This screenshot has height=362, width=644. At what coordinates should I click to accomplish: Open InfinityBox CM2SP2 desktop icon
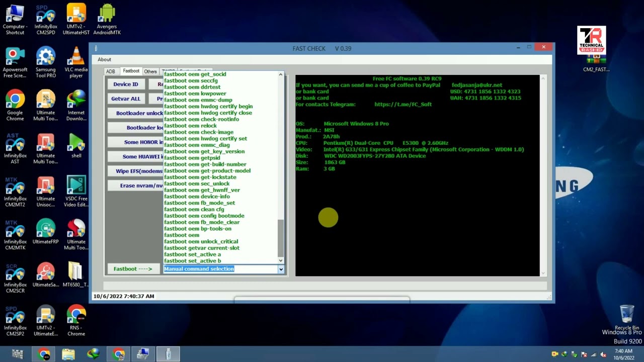point(15,321)
